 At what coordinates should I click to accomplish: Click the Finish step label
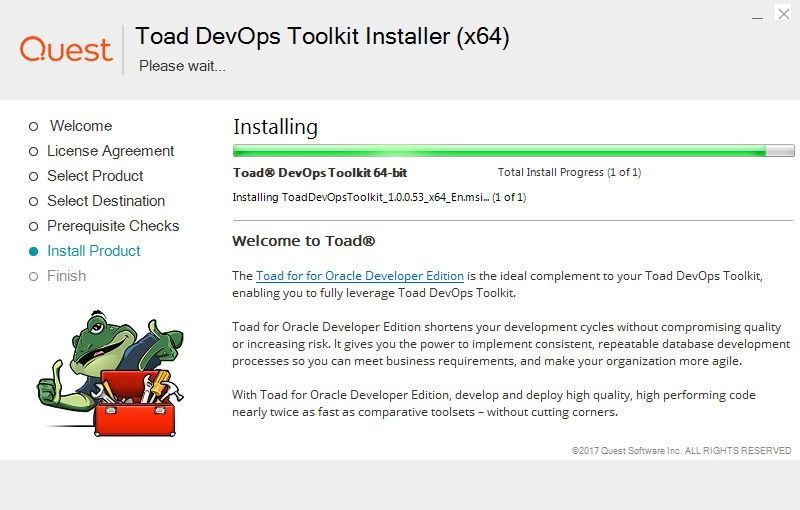66,276
